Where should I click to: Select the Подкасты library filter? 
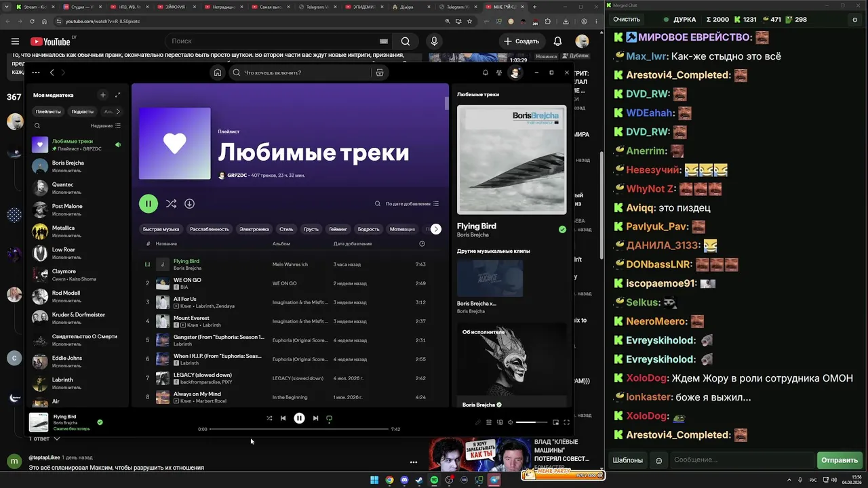(83, 111)
